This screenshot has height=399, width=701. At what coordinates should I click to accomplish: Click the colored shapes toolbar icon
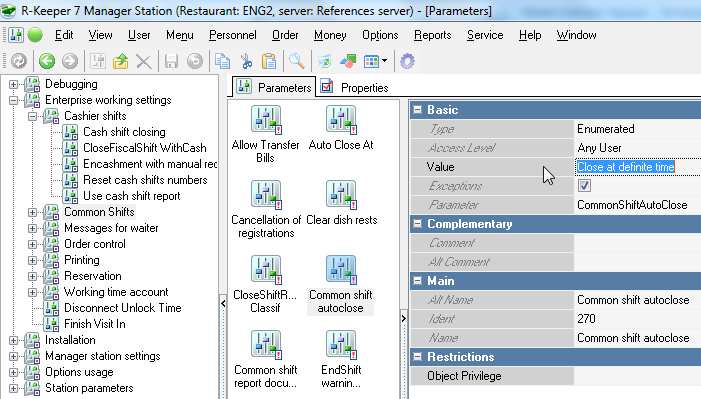pos(348,61)
